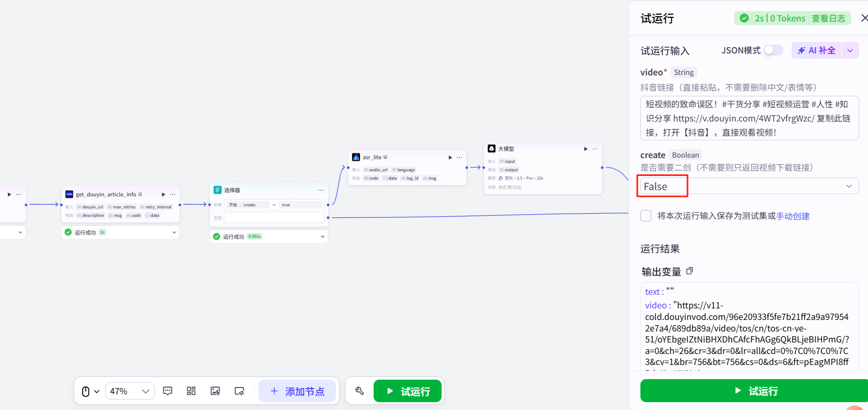The height and width of the screenshot is (410, 868).
Task: Click the 查看日志 link
Action: tap(828, 18)
